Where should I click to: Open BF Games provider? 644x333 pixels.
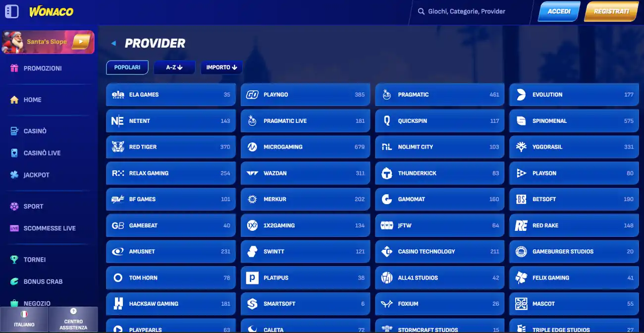coord(171,199)
